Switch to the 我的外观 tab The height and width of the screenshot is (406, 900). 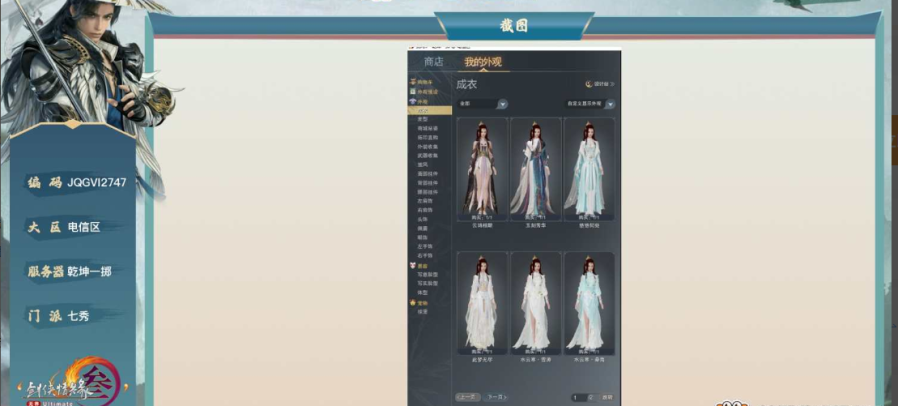coord(482,62)
